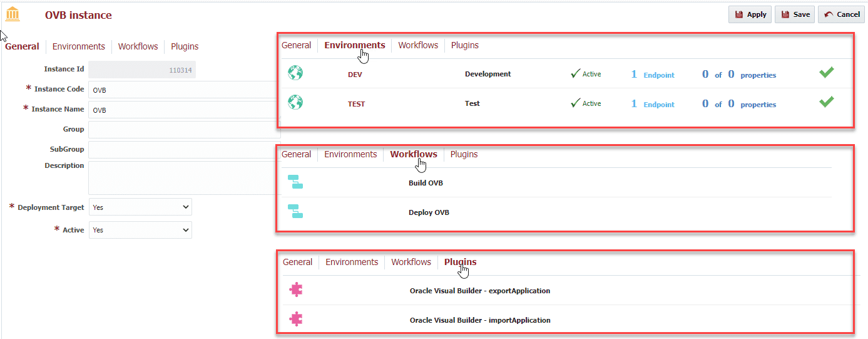Click Plugins tab in middle inset panel
The height and width of the screenshot is (339, 868).
[x=464, y=154]
